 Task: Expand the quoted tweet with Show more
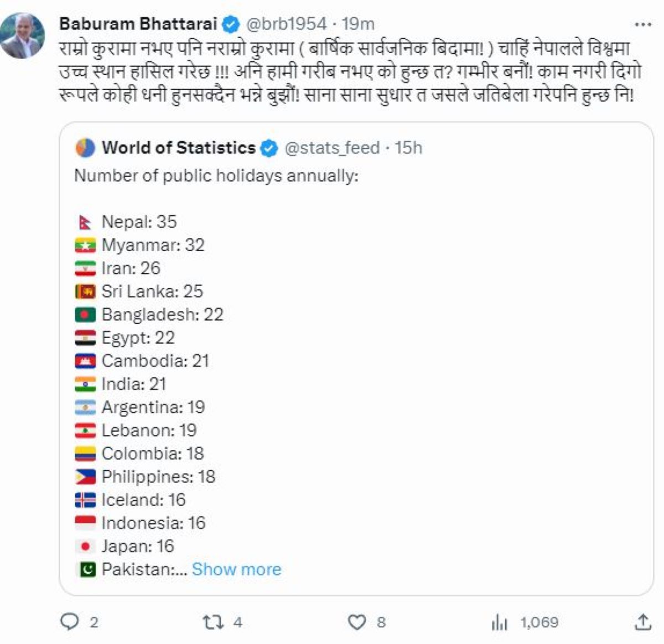tap(236, 569)
